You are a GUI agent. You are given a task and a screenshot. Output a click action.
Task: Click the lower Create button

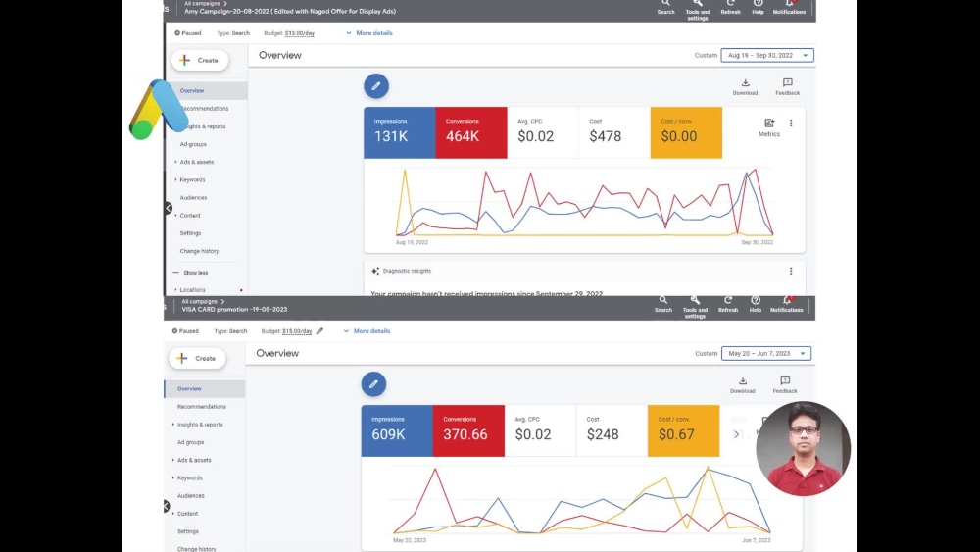click(198, 358)
